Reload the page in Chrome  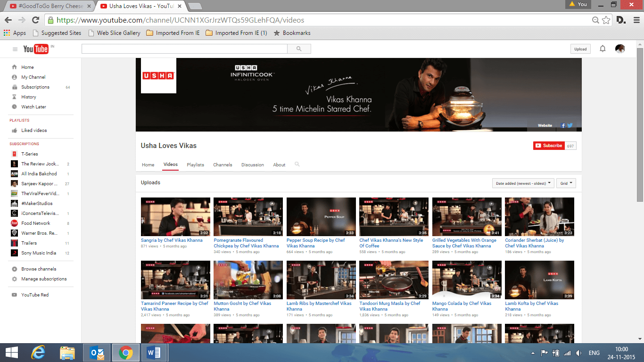pos(35,20)
